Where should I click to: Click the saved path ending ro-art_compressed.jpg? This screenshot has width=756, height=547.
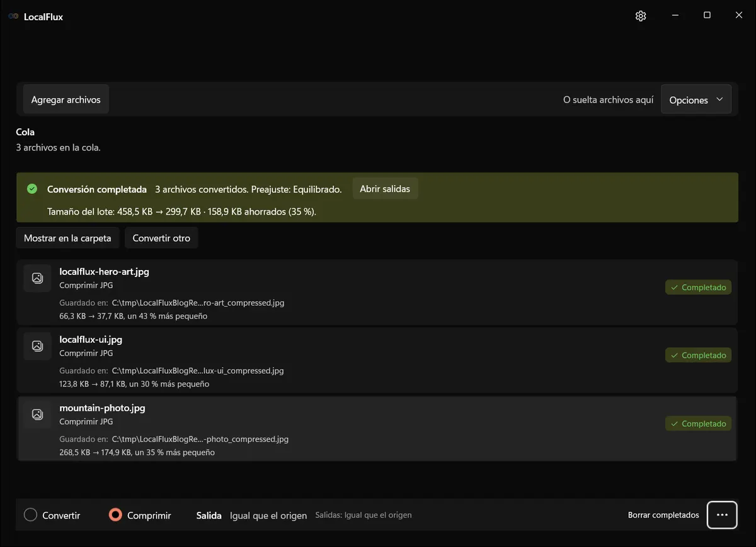click(198, 303)
